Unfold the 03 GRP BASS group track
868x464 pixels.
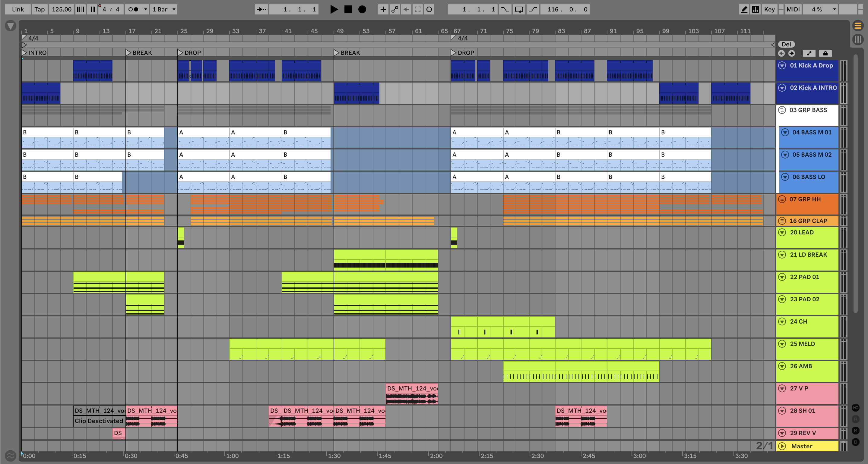[782, 110]
